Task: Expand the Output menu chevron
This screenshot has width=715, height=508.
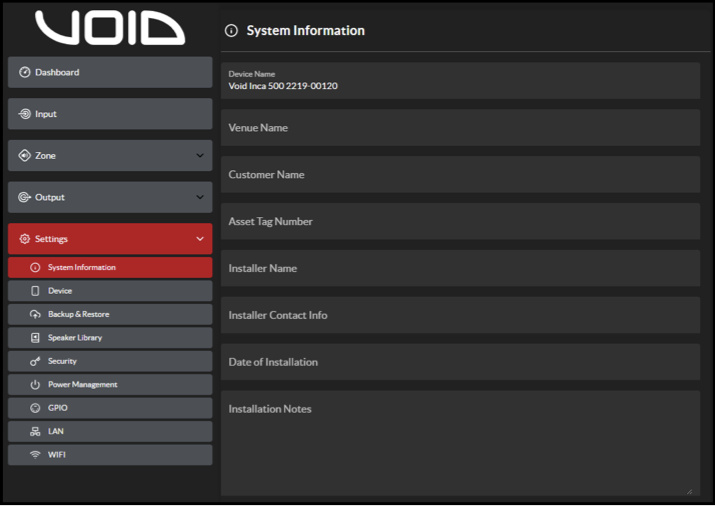Action: [x=200, y=197]
